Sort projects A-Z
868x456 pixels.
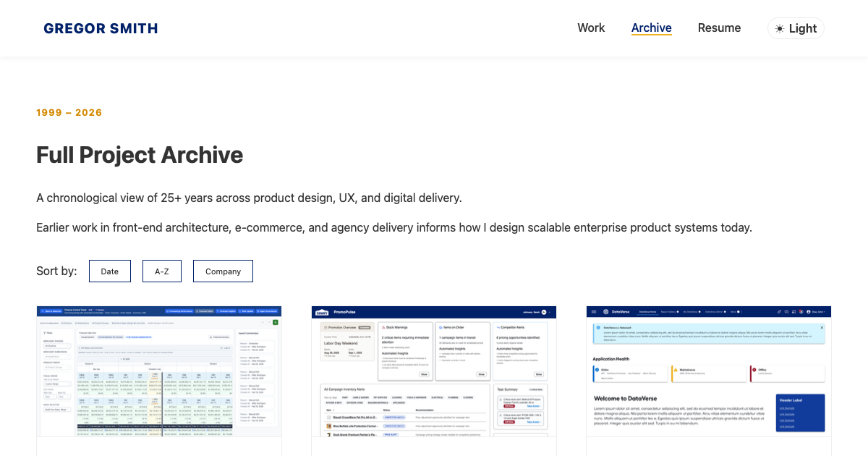coord(162,271)
